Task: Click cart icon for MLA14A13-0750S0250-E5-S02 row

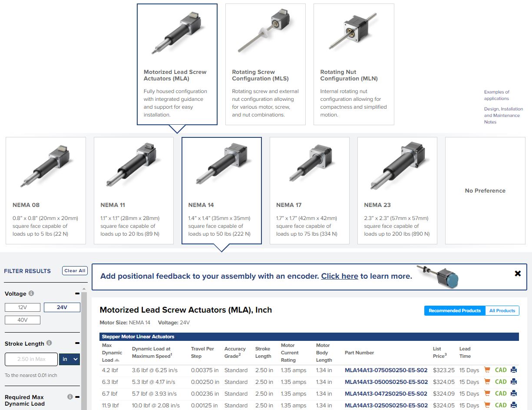Action: pyautogui.click(x=487, y=370)
